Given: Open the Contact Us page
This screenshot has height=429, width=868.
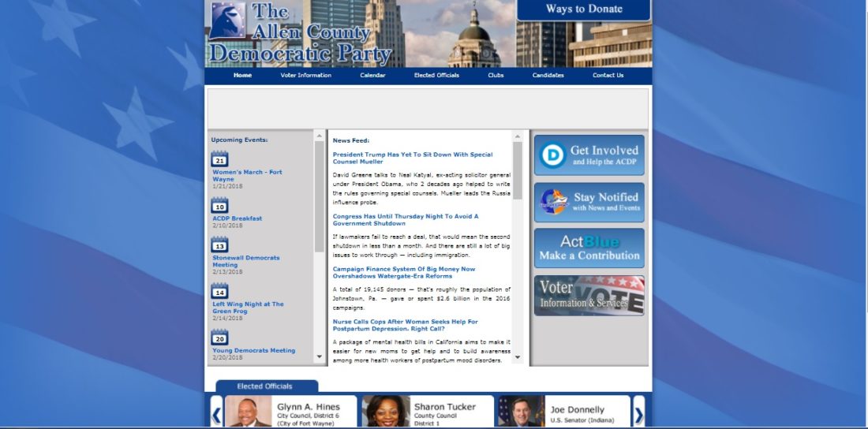Looking at the screenshot, I should pyautogui.click(x=608, y=75).
